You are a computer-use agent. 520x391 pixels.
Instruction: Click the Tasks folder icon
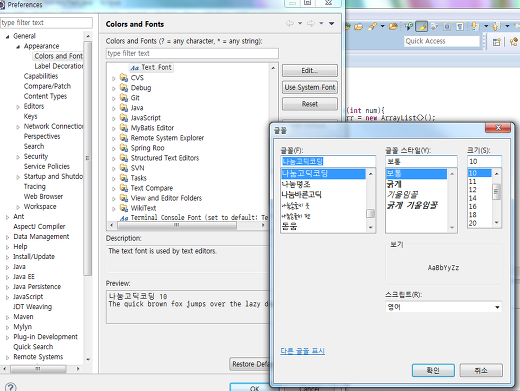(x=124, y=178)
